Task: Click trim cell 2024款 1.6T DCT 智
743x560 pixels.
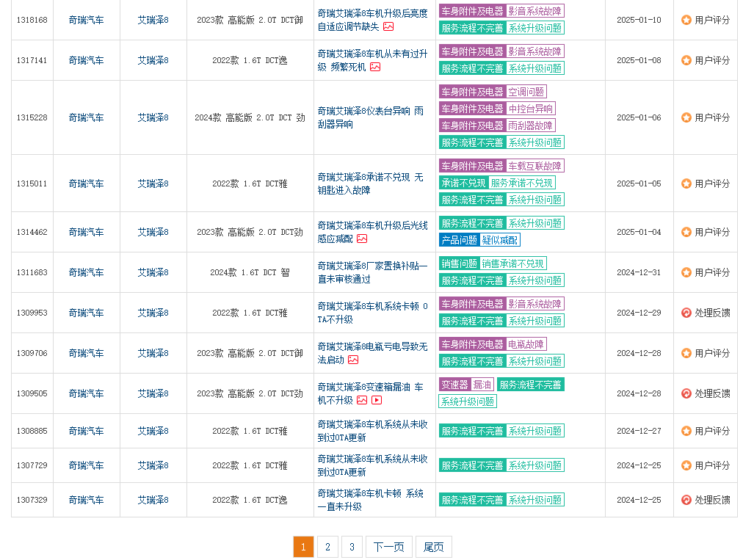Action: coord(250,272)
